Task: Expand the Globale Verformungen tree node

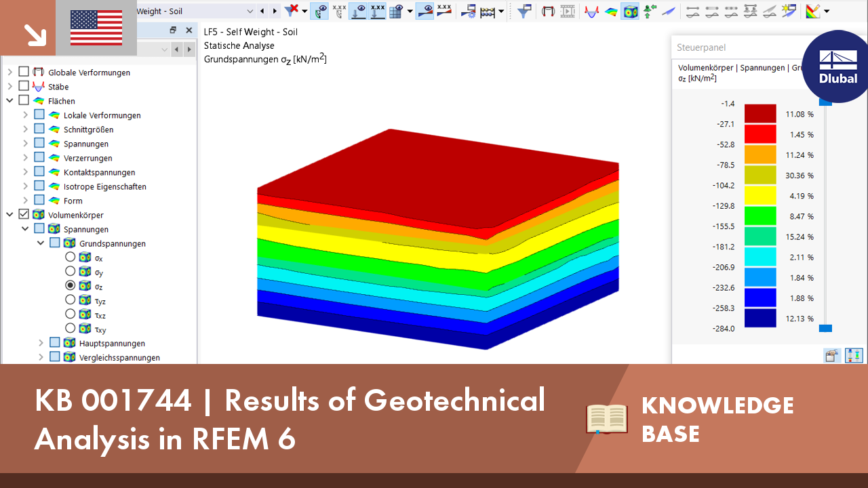Action: (10, 72)
